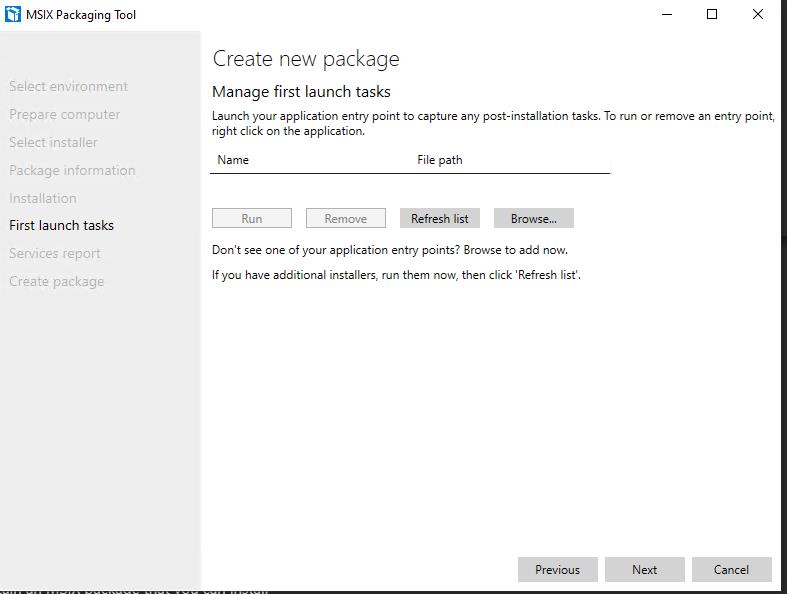The width and height of the screenshot is (787, 594).
Task: Browse to add an entry point
Action: (x=534, y=218)
